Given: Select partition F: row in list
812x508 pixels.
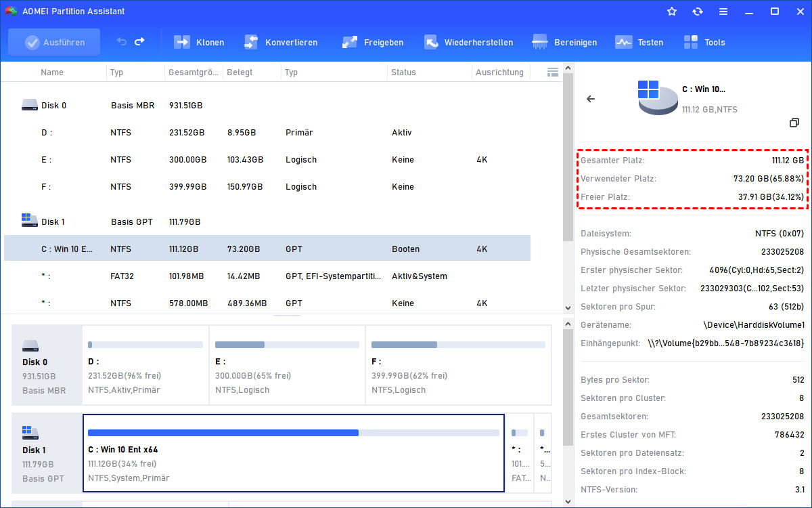Looking at the screenshot, I should coord(267,187).
